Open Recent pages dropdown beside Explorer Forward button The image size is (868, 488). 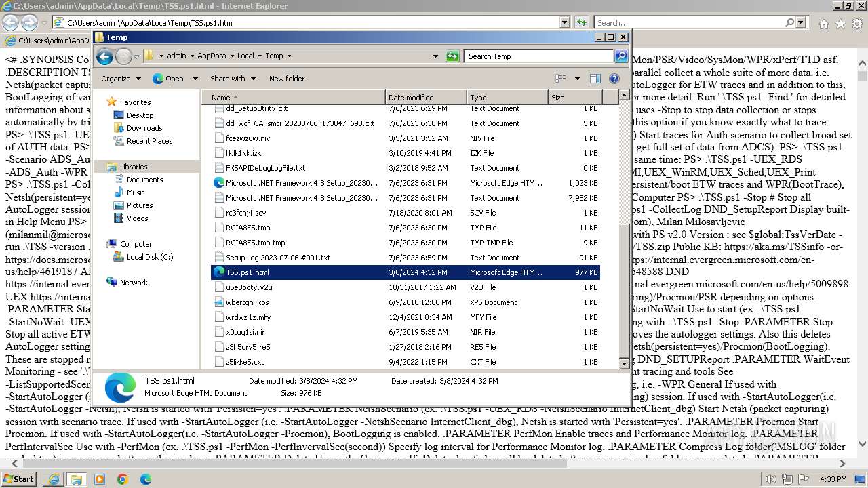coord(136,56)
